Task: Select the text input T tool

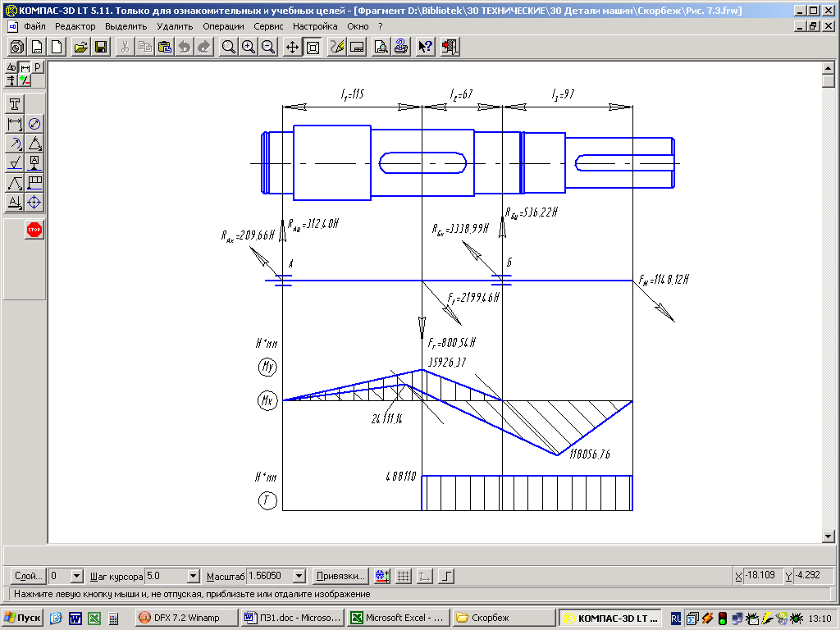Action: (x=15, y=104)
